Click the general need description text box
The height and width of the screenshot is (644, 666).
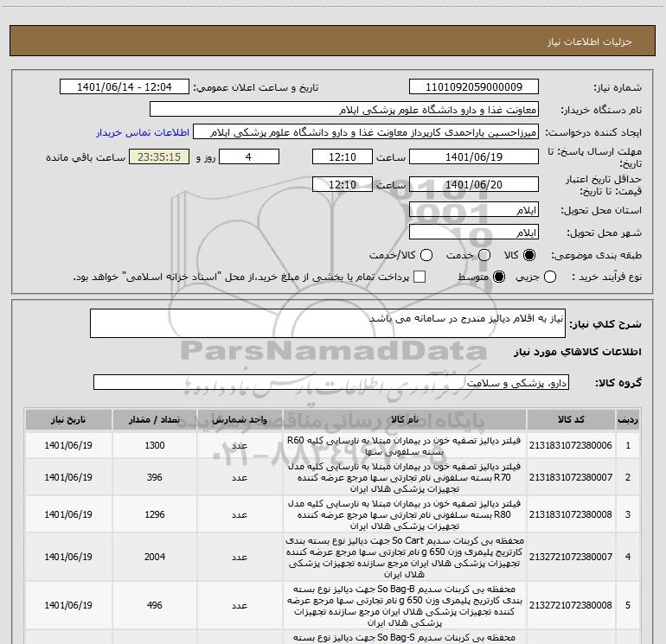click(x=328, y=323)
